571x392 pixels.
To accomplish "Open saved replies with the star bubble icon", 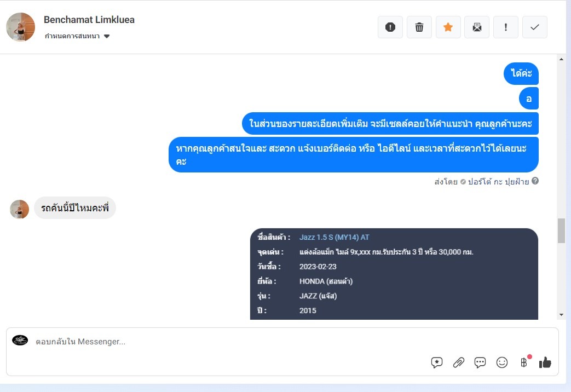I will click(x=437, y=362).
